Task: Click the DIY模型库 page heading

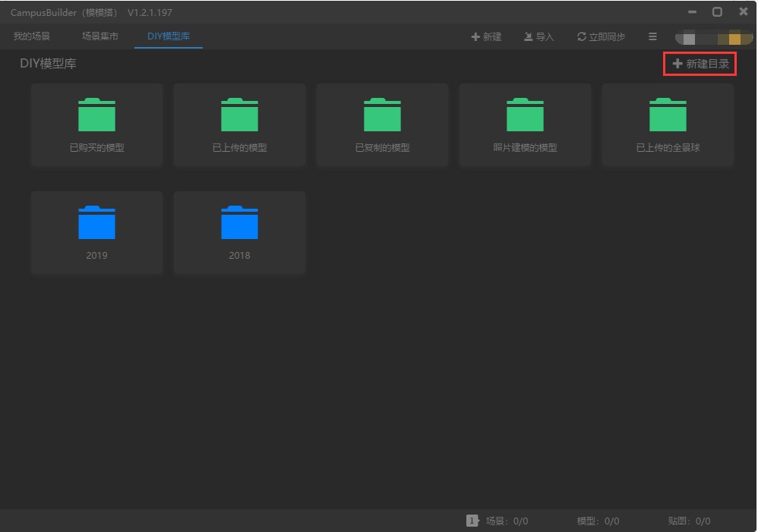Action: click(48, 64)
